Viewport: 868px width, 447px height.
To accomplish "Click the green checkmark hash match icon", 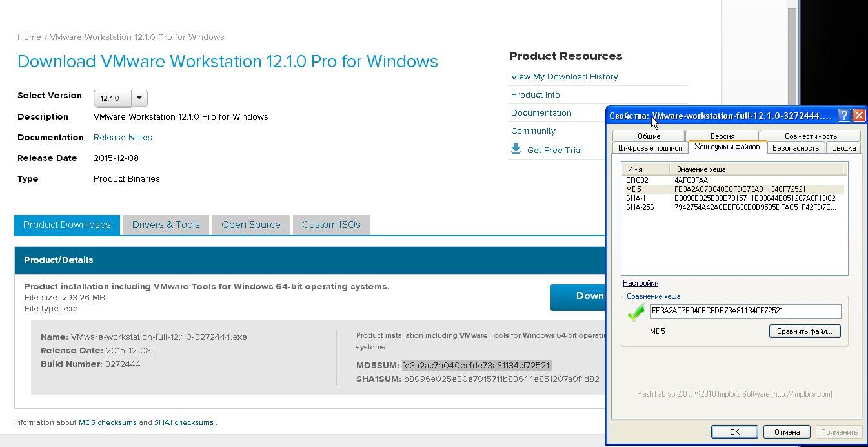I will click(636, 313).
